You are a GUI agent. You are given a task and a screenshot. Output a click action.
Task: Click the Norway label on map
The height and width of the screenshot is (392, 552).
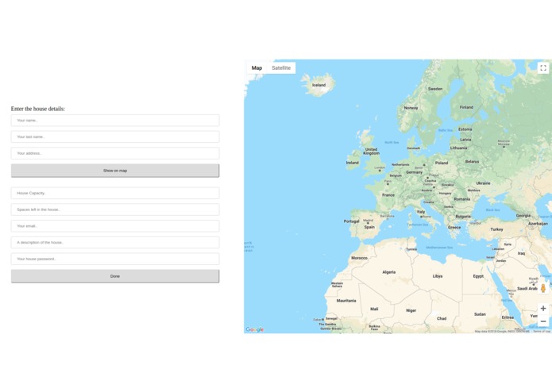point(411,108)
